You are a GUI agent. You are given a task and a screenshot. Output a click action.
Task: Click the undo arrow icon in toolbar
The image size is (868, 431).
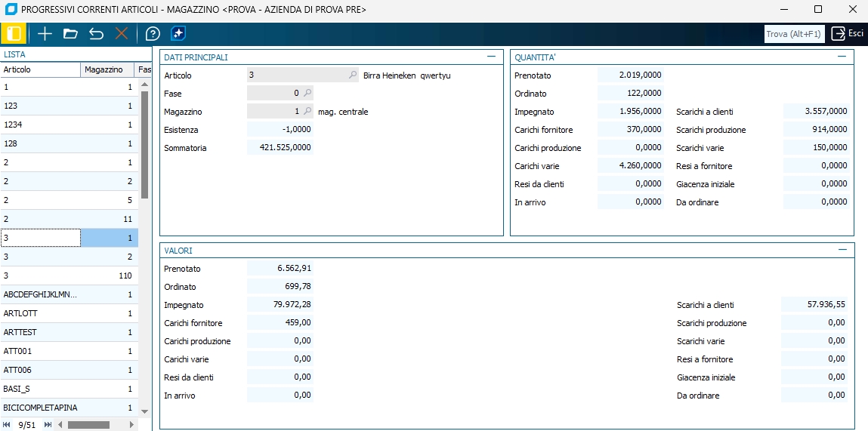pyautogui.click(x=97, y=34)
